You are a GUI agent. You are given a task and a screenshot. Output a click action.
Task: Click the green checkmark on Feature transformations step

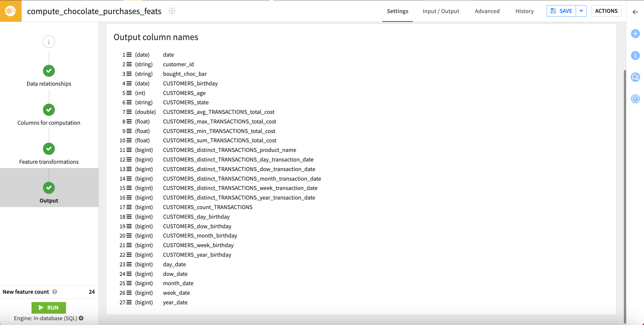click(x=49, y=149)
